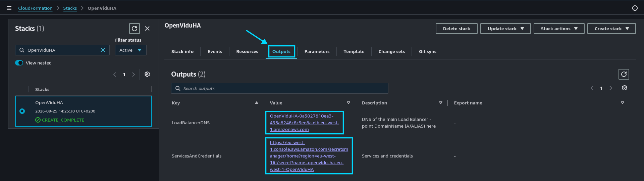Click the Stacks column header

42,89
